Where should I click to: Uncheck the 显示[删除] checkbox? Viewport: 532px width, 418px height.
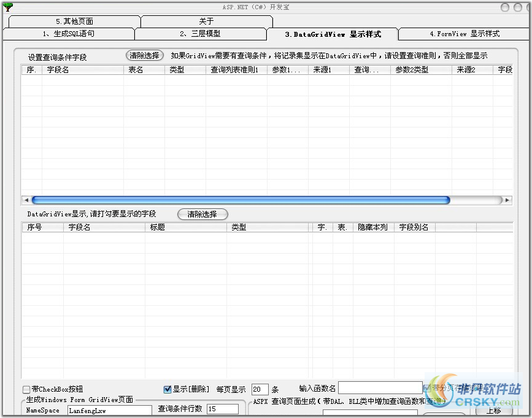167,389
